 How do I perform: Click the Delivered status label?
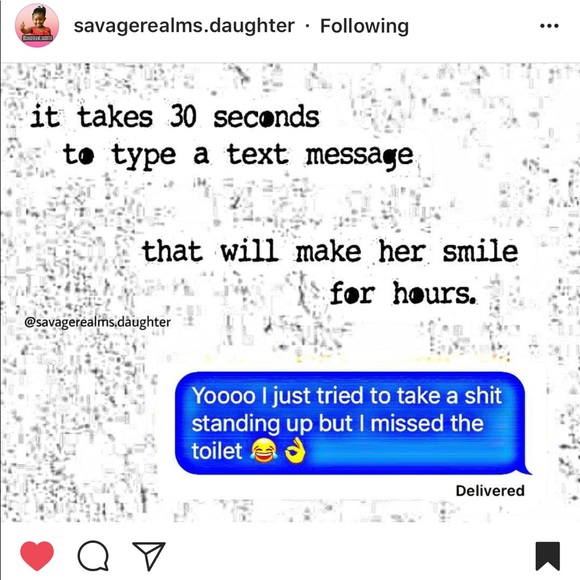(x=490, y=491)
